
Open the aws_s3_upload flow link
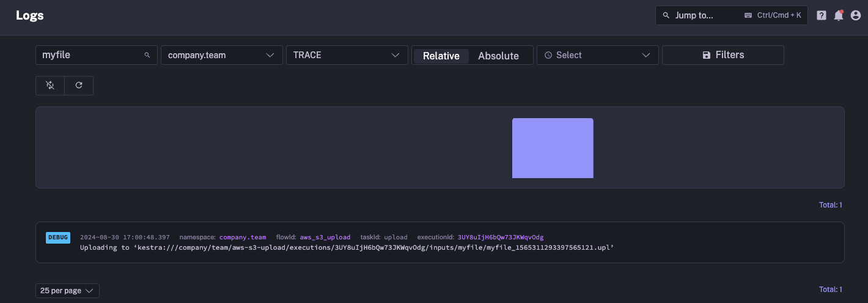pos(325,238)
